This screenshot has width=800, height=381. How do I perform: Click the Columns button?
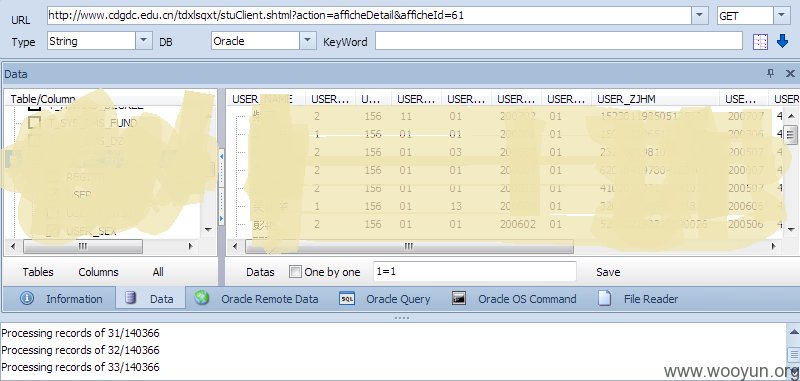(98, 272)
